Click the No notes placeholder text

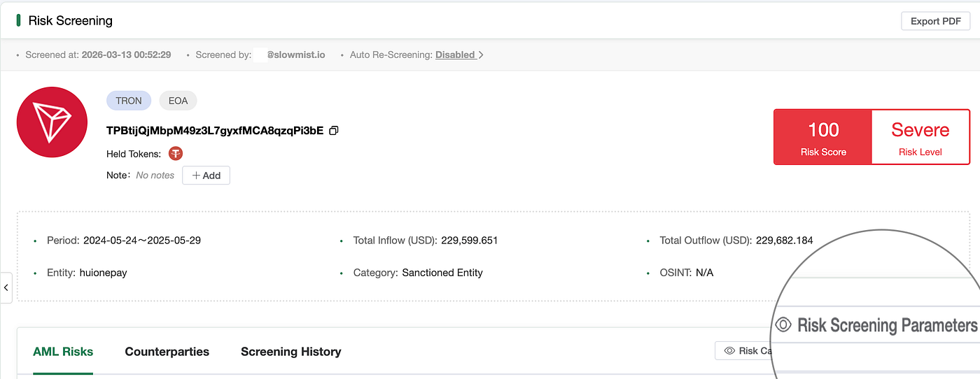155,176
